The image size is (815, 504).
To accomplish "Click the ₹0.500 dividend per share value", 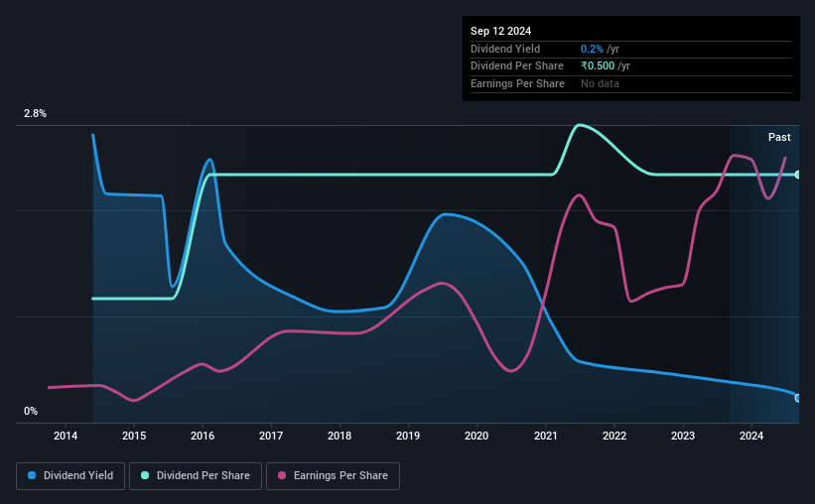I will [598, 66].
